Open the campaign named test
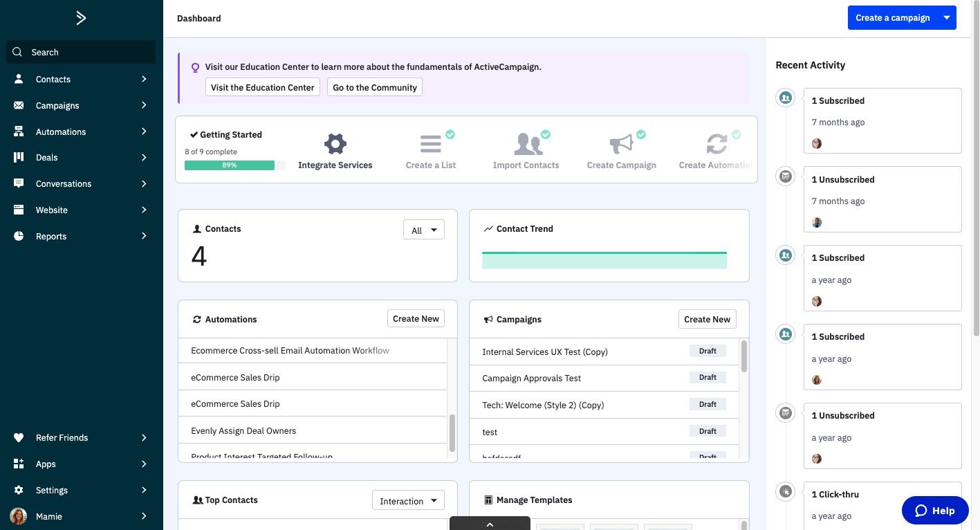Viewport: 980px width, 530px height. pos(490,432)
